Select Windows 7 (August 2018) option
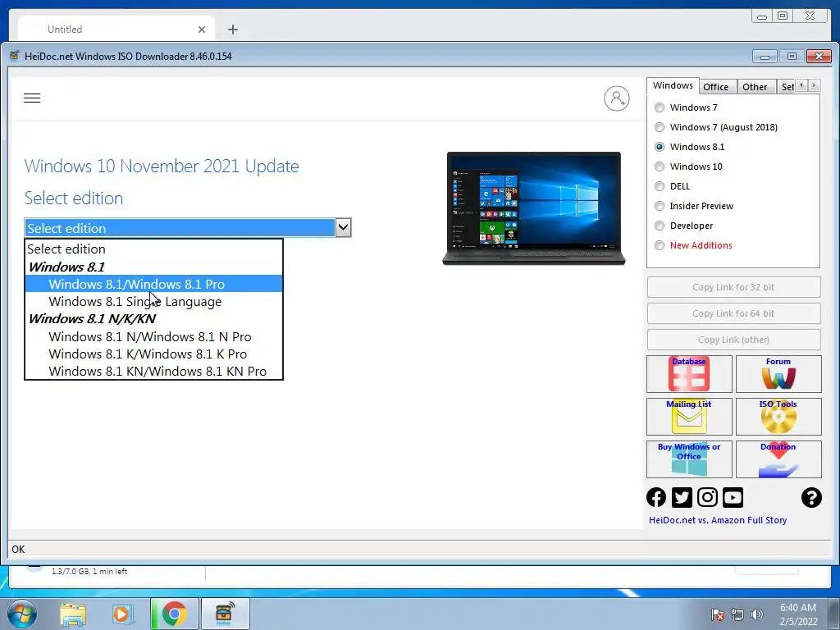 click(660, 127)
